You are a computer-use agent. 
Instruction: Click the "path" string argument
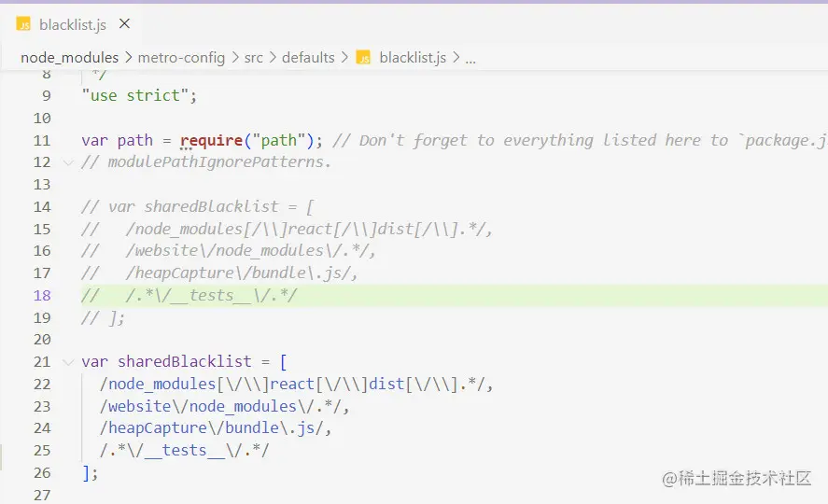tap(279, 140)
